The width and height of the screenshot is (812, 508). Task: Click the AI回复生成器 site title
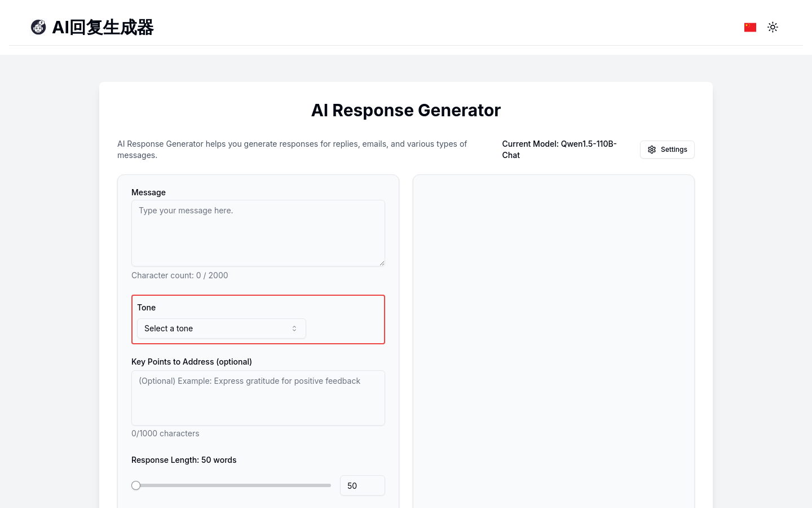click(x=103, y=27)
